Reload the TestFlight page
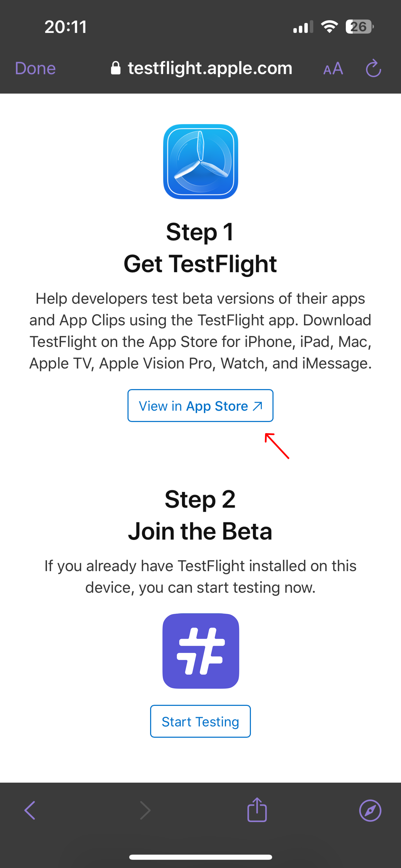401x868 pixels. pos(373,69)
